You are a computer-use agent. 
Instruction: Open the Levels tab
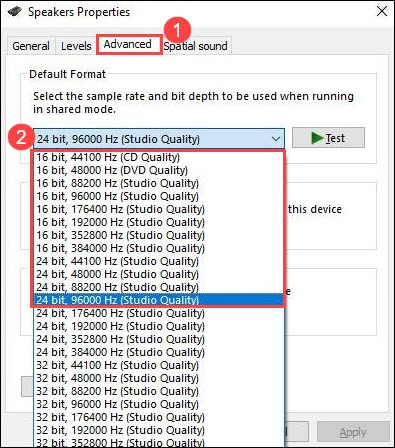[76, 46]
